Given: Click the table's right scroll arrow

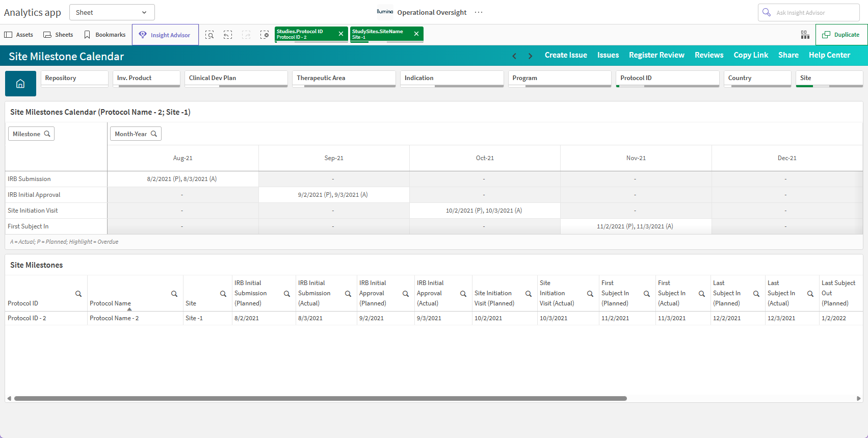Looking at the screenshot, I should coord(859,398).
